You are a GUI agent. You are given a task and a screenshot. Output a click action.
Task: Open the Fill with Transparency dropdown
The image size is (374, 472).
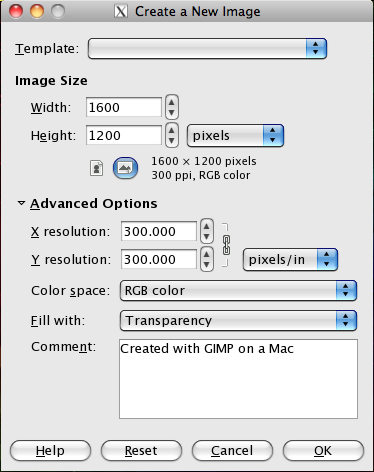pyautogui.click(x=238, y=320)
